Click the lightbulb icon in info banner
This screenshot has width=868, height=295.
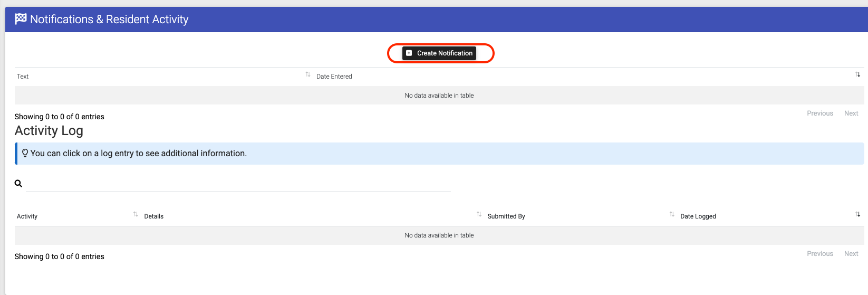(25, 153)
